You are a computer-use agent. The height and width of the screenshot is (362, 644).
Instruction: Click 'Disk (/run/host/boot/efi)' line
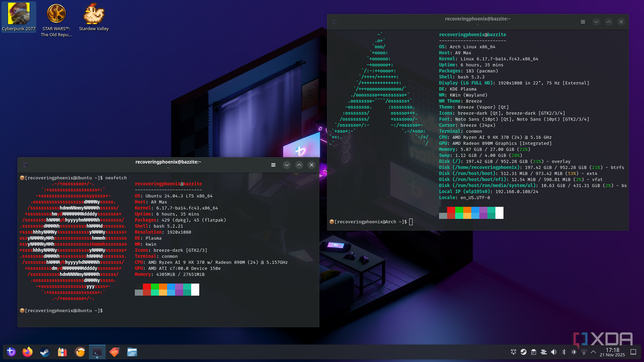tap(521, 180)
